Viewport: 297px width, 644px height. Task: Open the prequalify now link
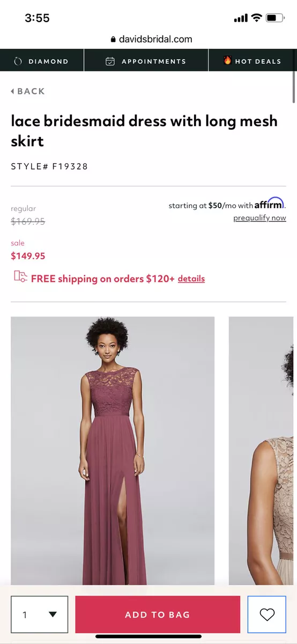point(259,218)
